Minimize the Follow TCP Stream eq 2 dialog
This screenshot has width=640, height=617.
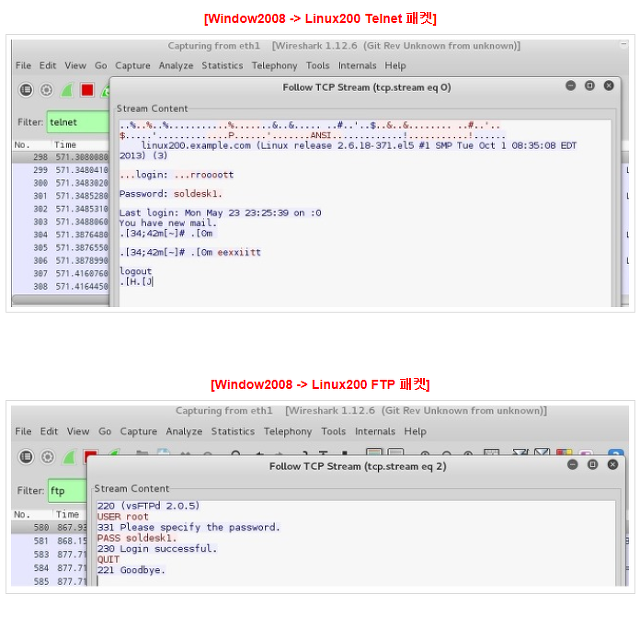click(x=573, y=464)
